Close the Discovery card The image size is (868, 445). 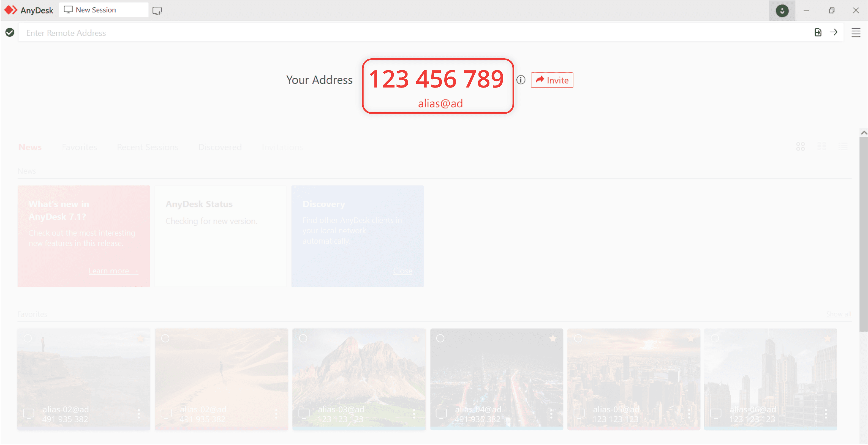click(402, 271)
